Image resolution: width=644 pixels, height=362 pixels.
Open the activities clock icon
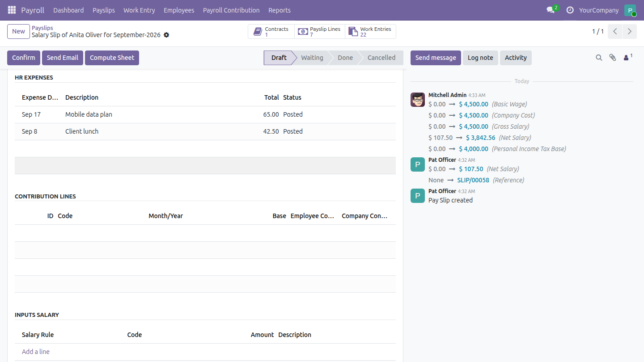click(570, 10)
